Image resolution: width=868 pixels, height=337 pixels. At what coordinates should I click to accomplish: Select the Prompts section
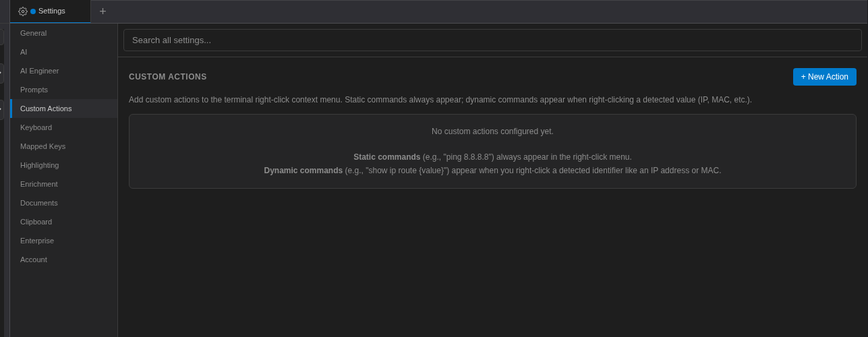[64, 90]
